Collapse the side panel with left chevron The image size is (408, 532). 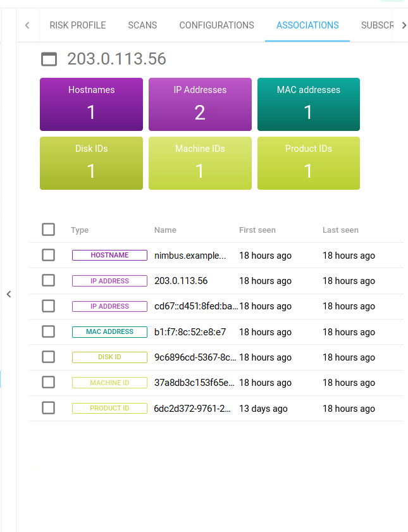pyautogui.click(x=9, y=294)
